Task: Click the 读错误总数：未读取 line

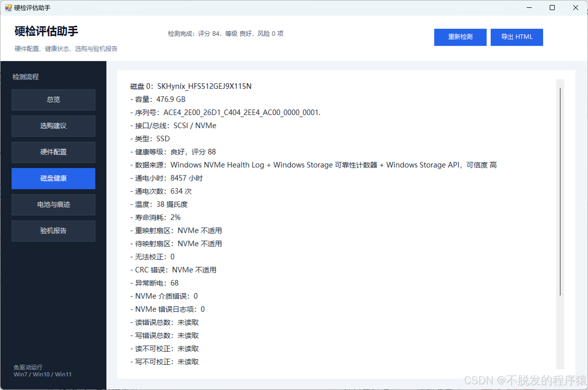Action: point(164,322)
